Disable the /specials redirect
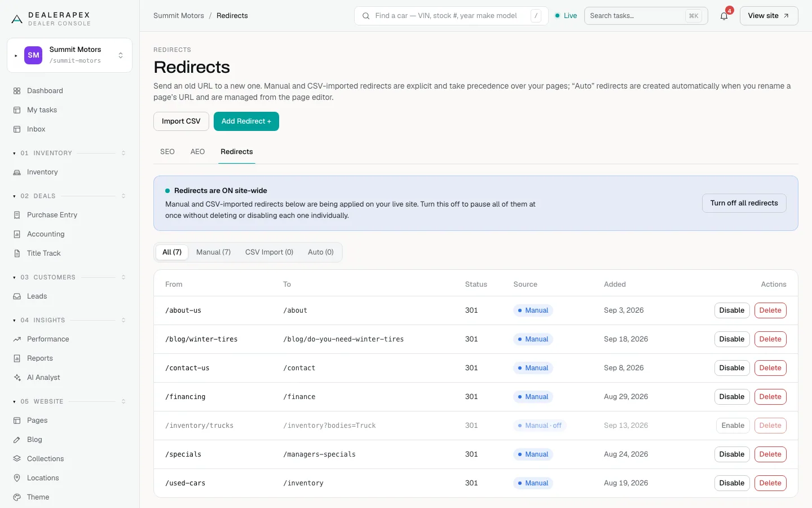The height and width of the screenshot is (508, 812). tap(731, 454)
